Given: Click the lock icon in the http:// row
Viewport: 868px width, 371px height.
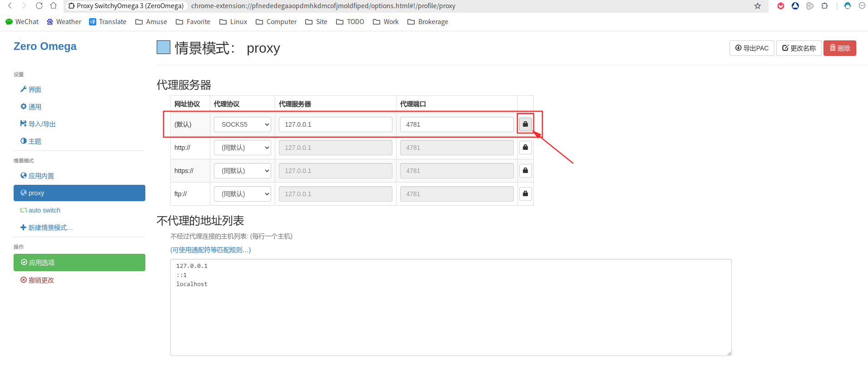Looking at the screenshot, I should (x=526, y=148).
